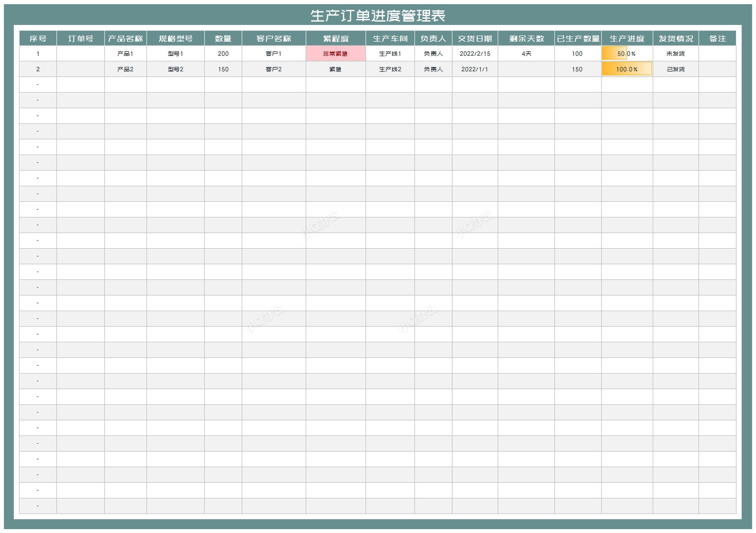Click the delivery date 2022/2/15 cell
The height and width of the screenshot is (533, 756).
point(475,54)
